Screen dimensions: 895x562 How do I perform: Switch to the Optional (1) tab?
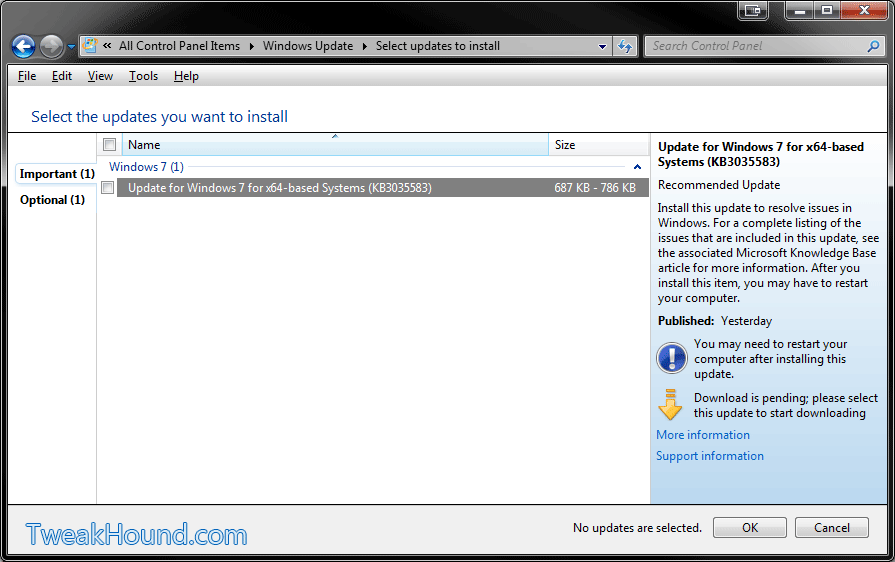[x=52, y=200]
